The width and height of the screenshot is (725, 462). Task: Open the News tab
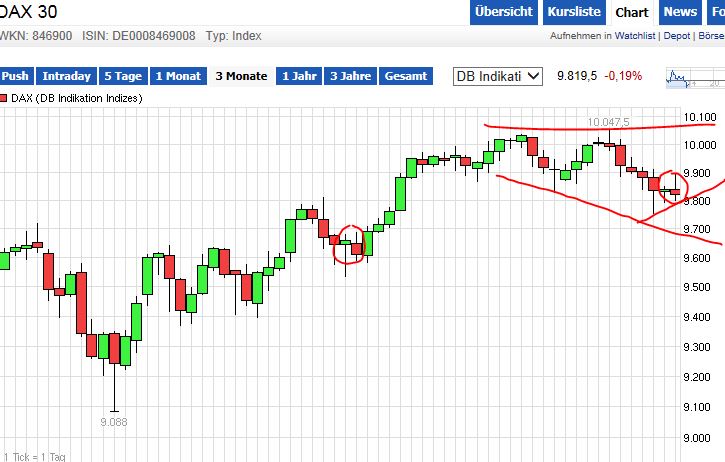pos(680,12)
